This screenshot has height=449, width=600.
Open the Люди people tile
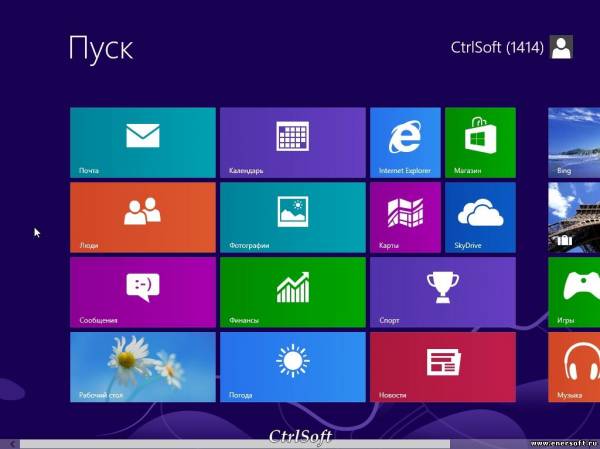[143, 217]
